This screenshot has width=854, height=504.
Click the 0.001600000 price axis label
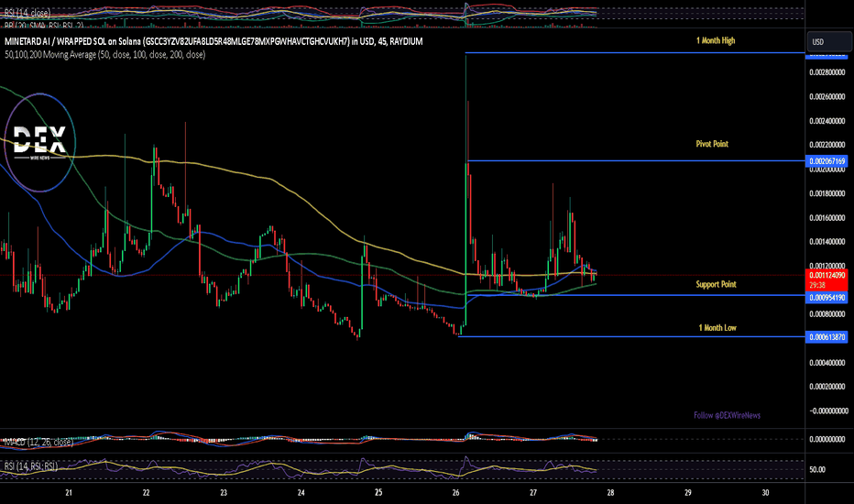(x=827, y=218)
